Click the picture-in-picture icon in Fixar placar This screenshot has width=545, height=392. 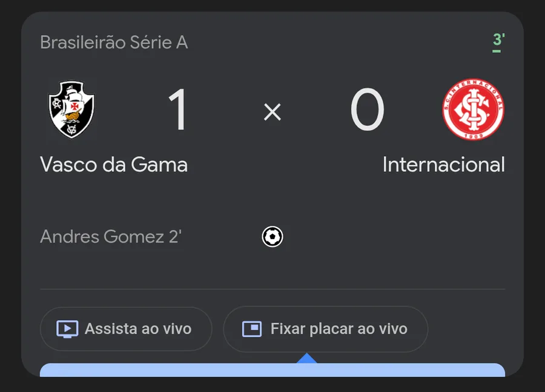coord(251,329)
